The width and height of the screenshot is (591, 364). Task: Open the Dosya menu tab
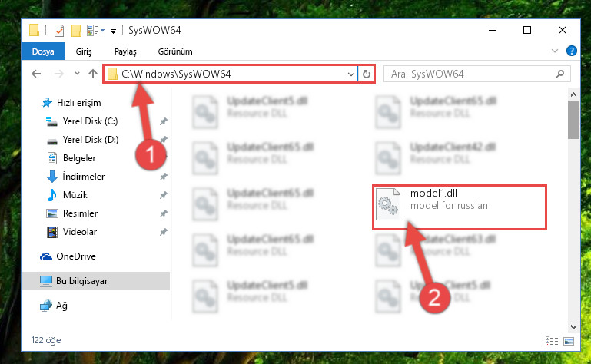tap(43, 51)
